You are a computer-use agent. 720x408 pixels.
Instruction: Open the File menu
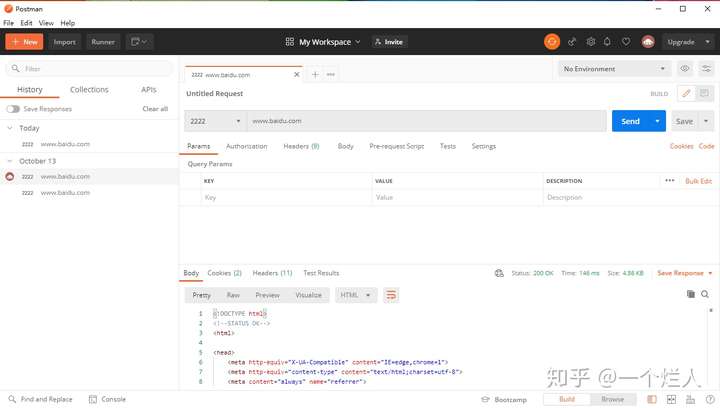(8, 23)
